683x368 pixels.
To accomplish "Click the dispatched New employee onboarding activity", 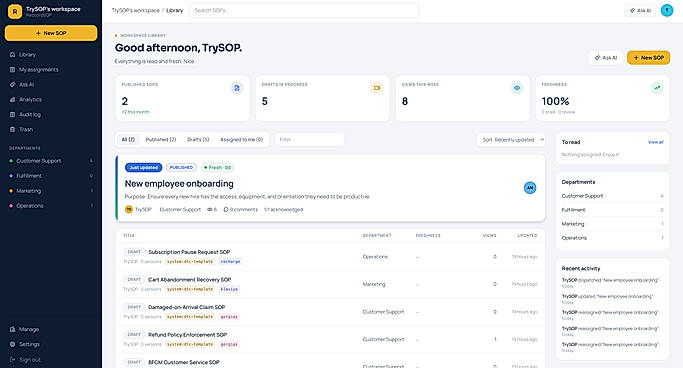I will pyautogui.click(x=610, y=283).
